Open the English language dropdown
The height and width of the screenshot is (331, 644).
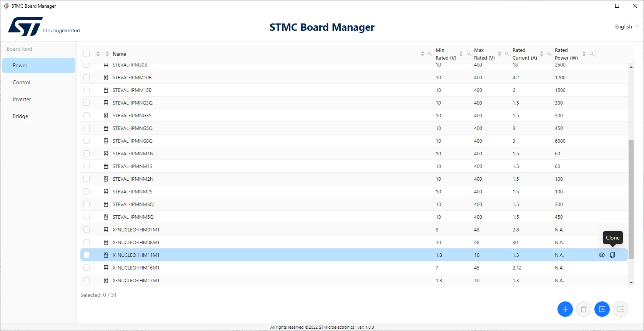pos(627,27)
